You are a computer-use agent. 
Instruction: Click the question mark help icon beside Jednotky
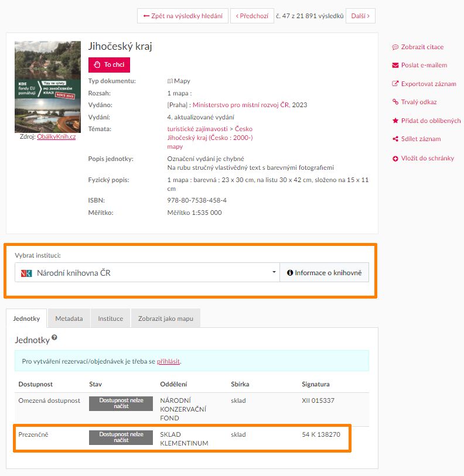click(54, 337)
